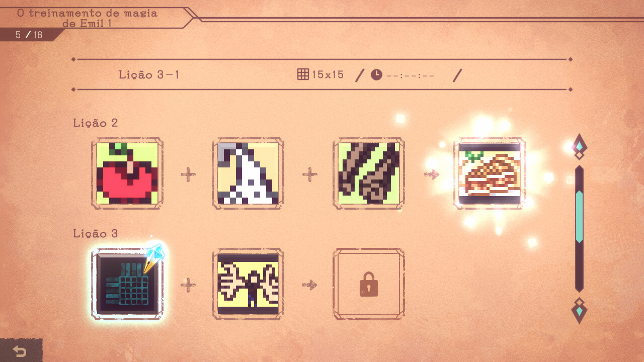Viewport: 644px width, 362px height.
Task: Click the 'O treinamento de magia de Emil 1' tab
Action: tap(88, 18)
